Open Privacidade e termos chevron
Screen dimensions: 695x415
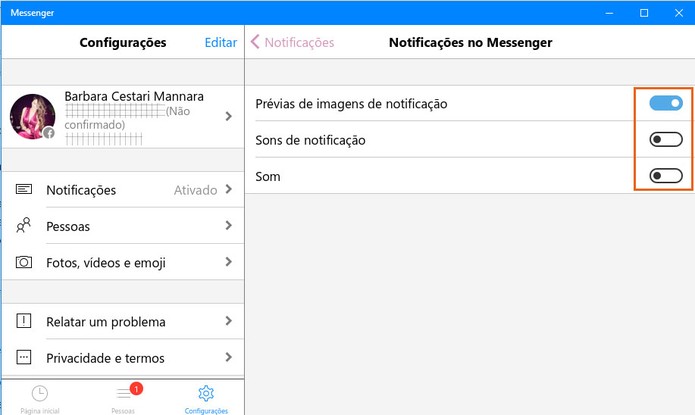point(229,357)
